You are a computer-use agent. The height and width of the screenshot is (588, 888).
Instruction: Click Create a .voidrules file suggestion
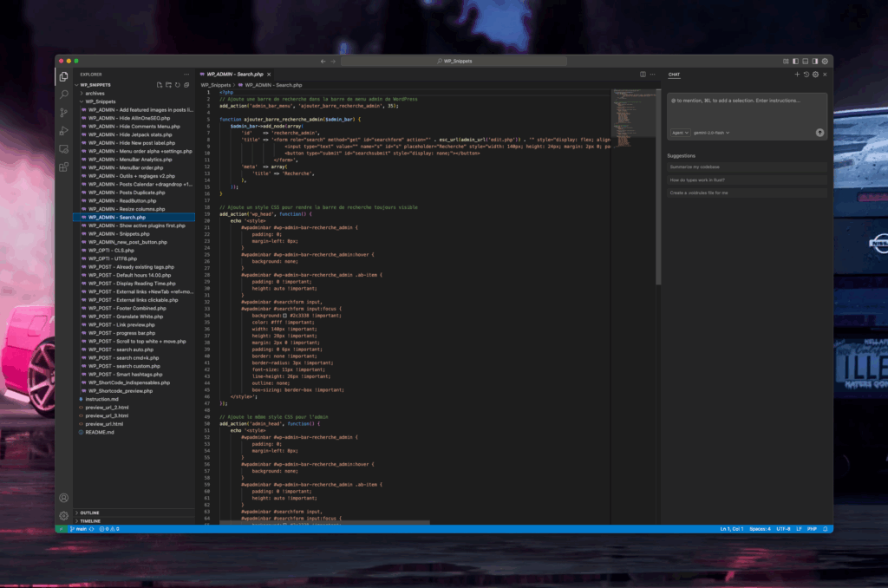coord(747,193)
